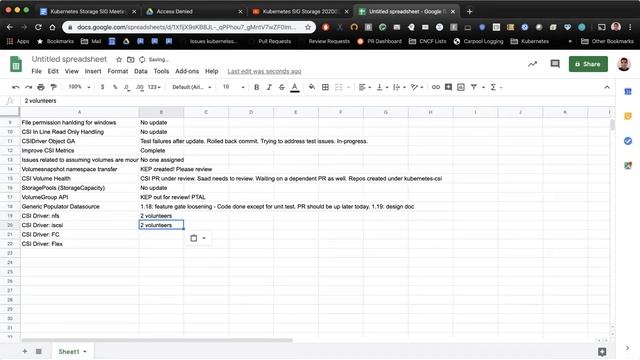
Task: Open the Tools menu
Action: (161, 71)
